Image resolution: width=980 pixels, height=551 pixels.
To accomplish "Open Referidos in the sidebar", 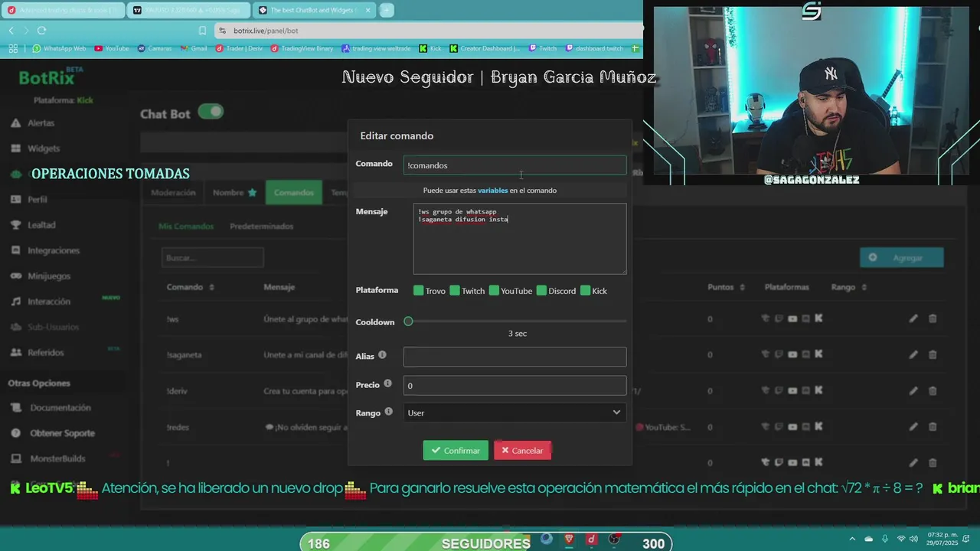I will click(45, 353).
